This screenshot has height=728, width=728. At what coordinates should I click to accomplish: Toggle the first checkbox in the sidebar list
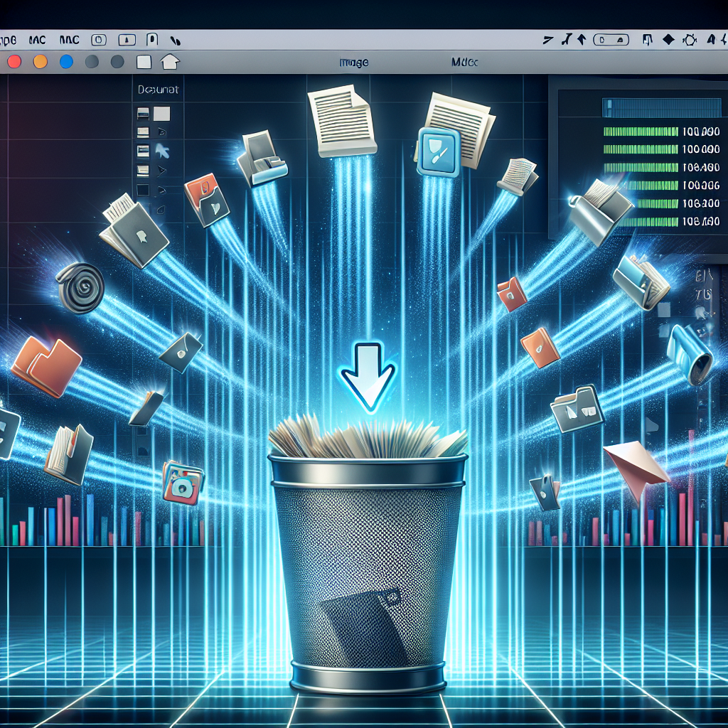[x=143, y=113]
